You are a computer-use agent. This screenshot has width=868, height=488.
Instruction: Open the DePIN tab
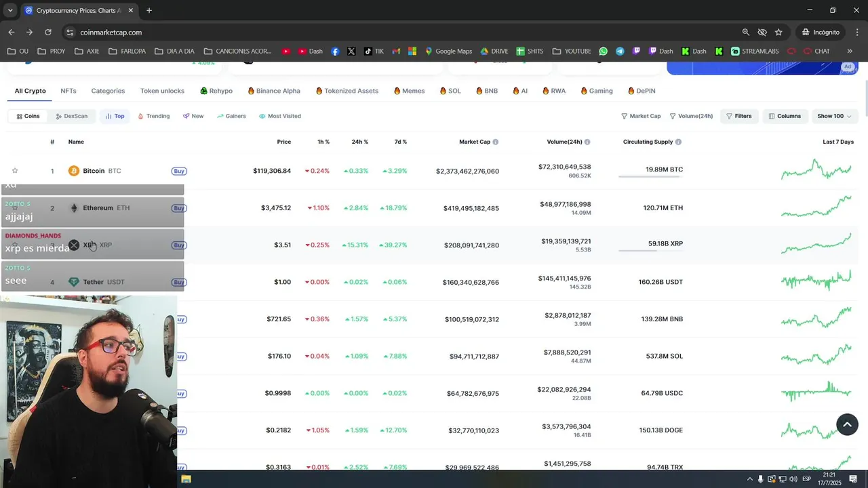point(642,91)
